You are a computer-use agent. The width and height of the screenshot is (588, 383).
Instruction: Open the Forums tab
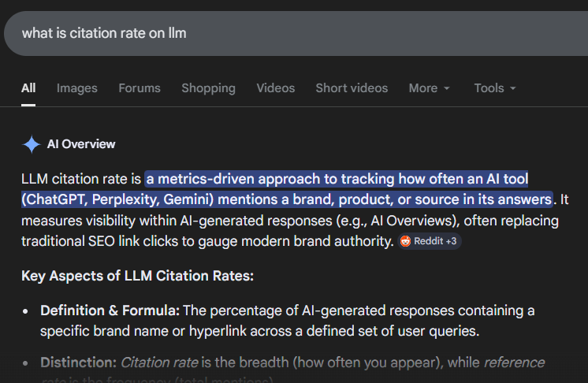140,88
